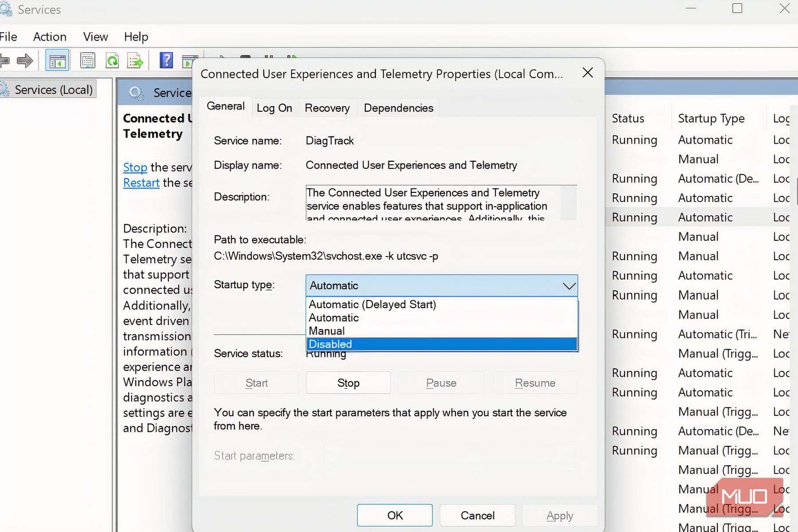This screenshot has width=798, height=532.
Task: Click the Start parameters input field
Action: [x=451, y=456]
